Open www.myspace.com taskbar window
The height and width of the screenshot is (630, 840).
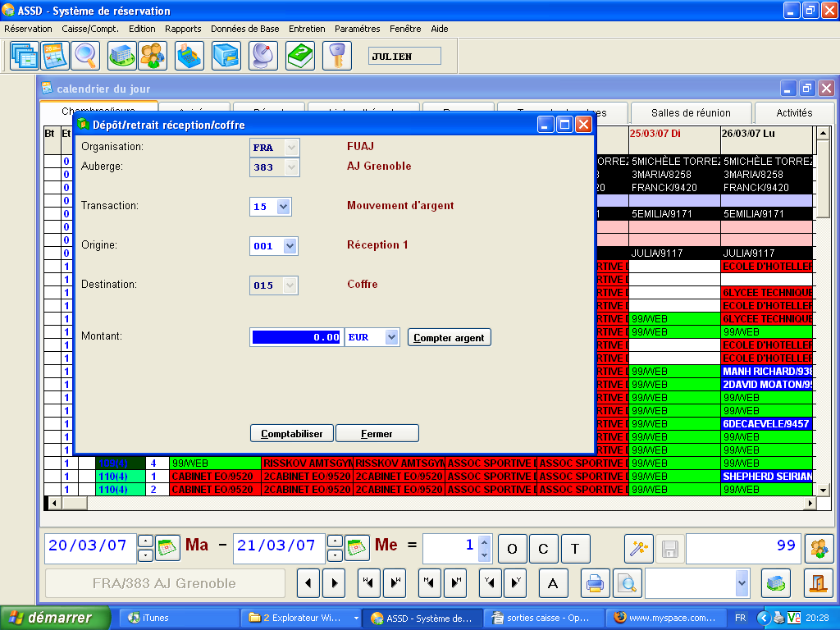(x=666, y=618)
